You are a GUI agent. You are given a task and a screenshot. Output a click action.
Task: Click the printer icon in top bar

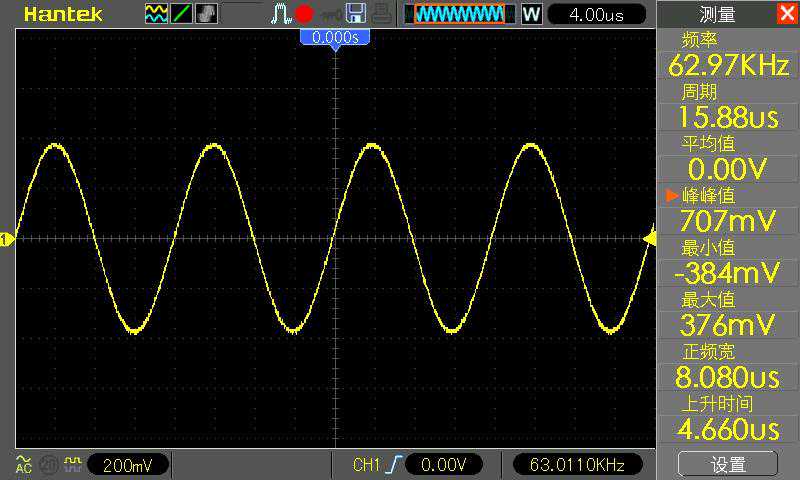[382, 14]
